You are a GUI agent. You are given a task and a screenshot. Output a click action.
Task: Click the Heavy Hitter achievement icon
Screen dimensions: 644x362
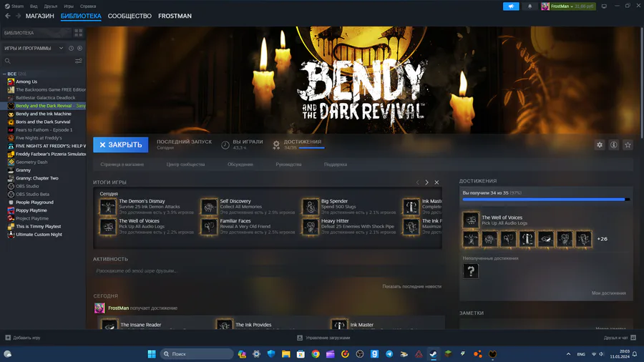[310, 226]
